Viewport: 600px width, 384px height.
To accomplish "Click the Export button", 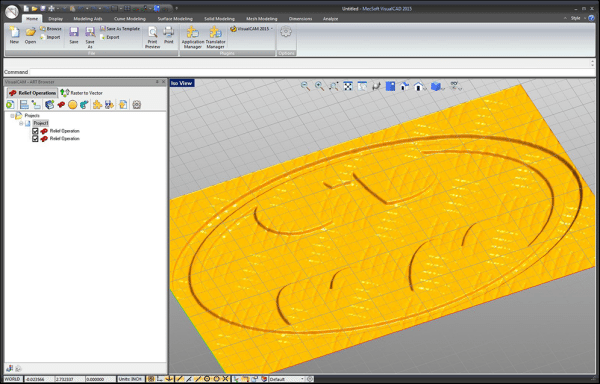I will pos(110,37).
